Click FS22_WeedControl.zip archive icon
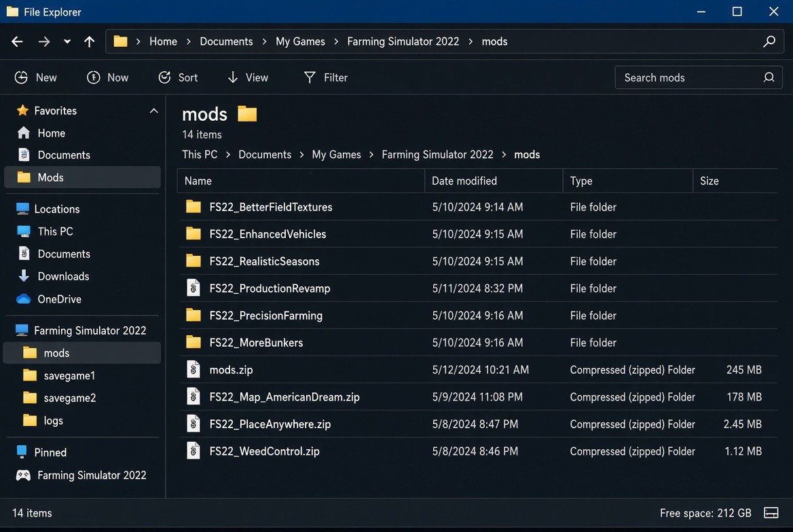The height and width of the screenshot is (532, 793). (193, 450)
